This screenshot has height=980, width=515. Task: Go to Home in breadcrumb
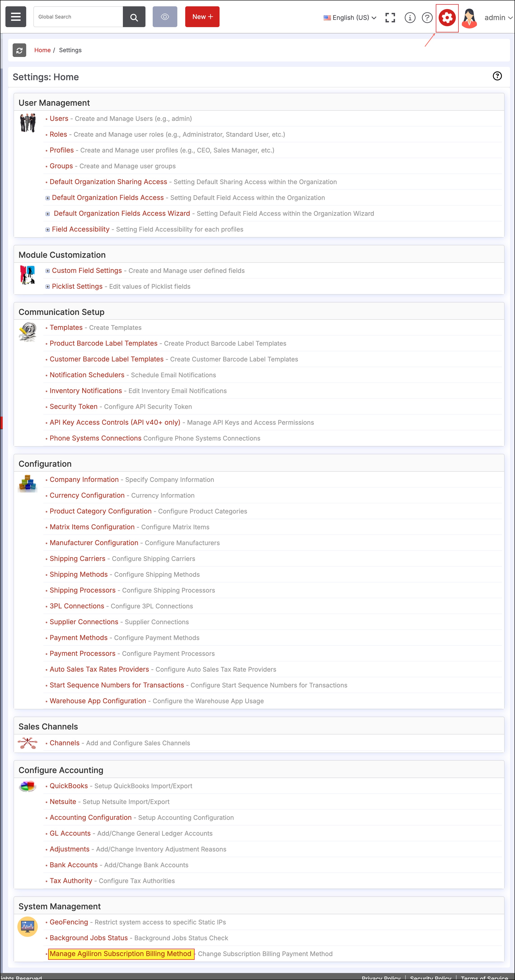coord(42,50)
